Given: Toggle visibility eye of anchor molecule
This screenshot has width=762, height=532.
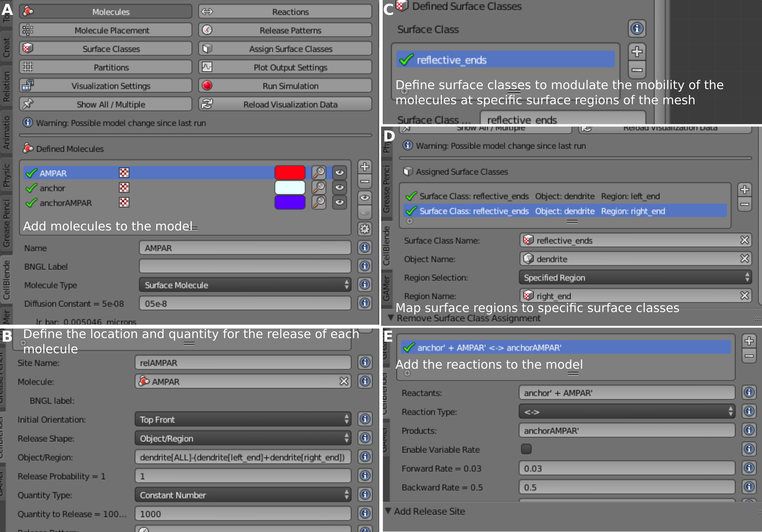Looking at the screenshot, I should [x=339, y=187].
